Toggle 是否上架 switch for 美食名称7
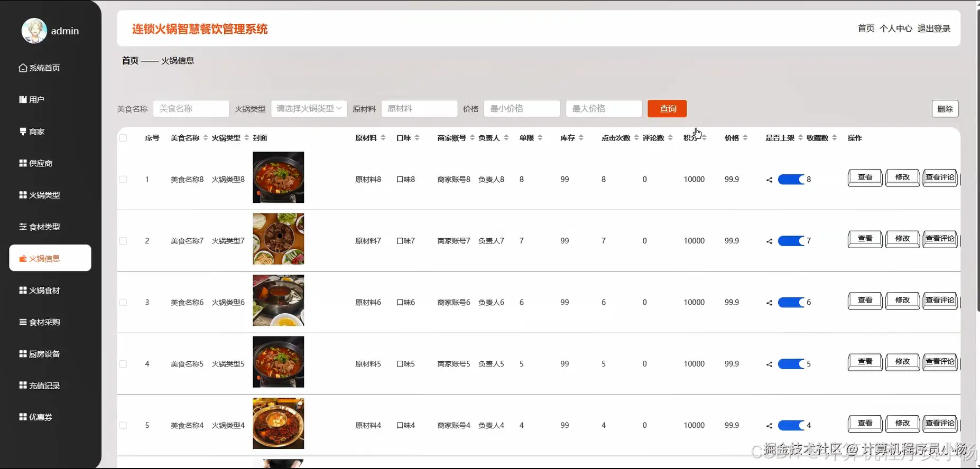 pos(791,241)
